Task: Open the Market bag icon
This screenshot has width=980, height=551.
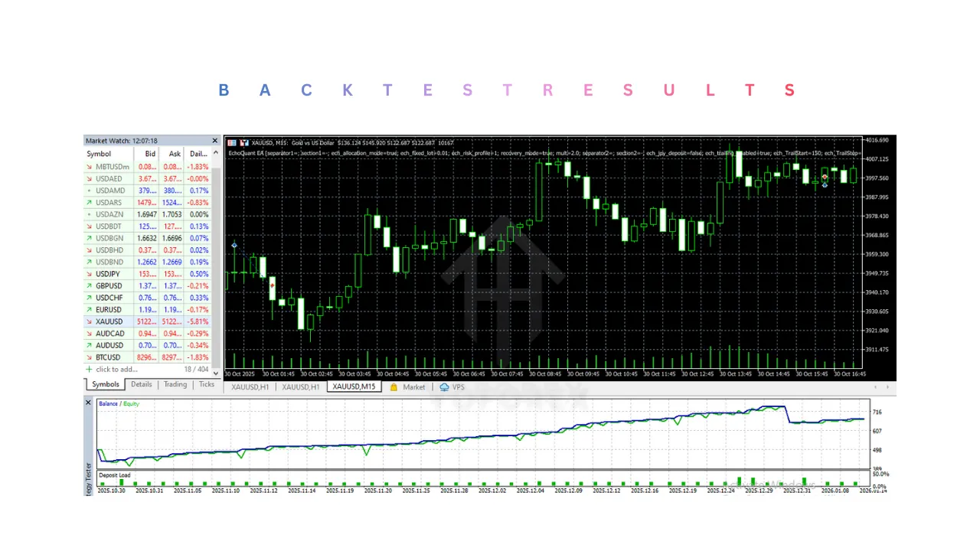Action: click(394, 387)
